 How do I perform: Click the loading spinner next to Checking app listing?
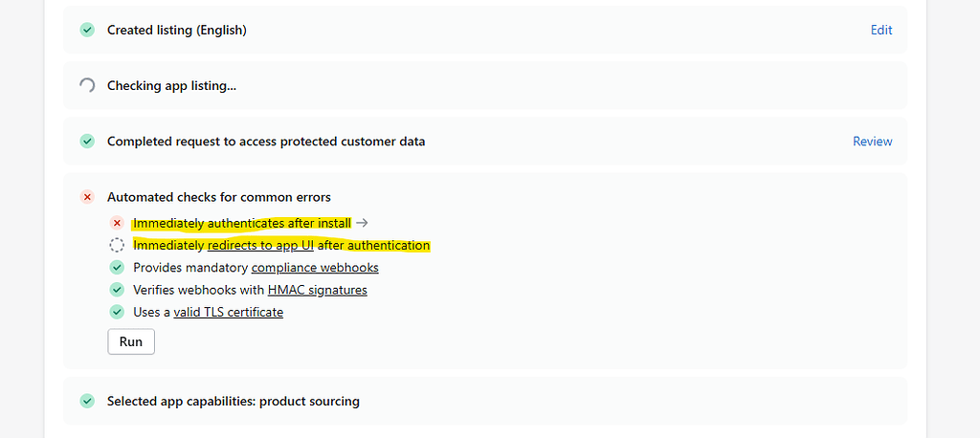click(87, 85)
